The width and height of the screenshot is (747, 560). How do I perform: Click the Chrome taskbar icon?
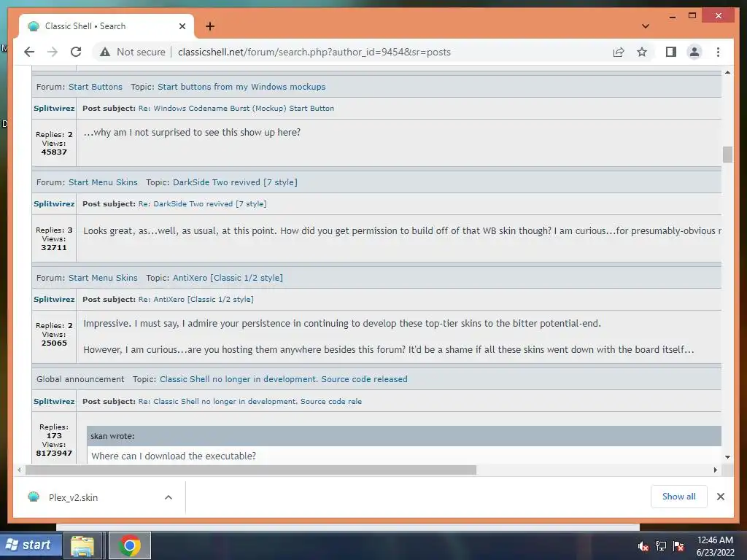(130, 545)
